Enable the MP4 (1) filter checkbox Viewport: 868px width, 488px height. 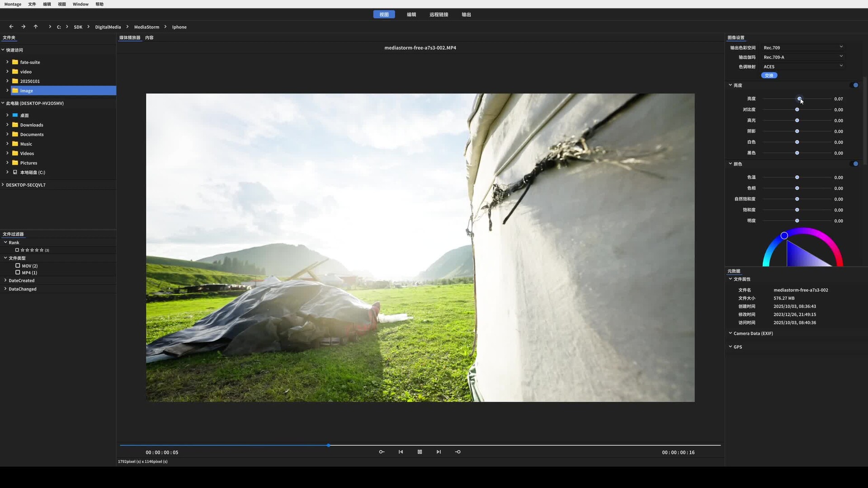tap(18, 272)
